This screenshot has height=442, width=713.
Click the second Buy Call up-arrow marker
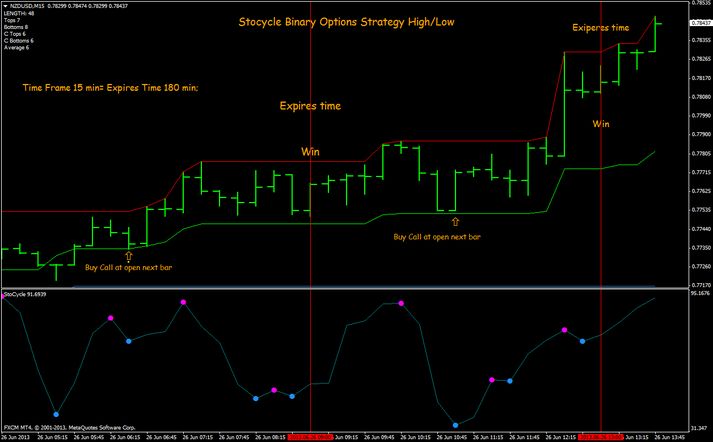click(x=455, y=221)
